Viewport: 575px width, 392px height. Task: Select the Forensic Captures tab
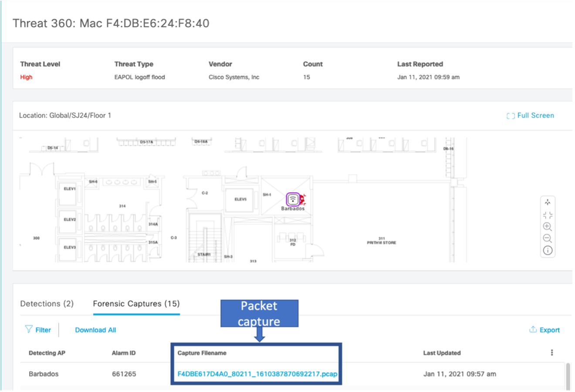136,304
